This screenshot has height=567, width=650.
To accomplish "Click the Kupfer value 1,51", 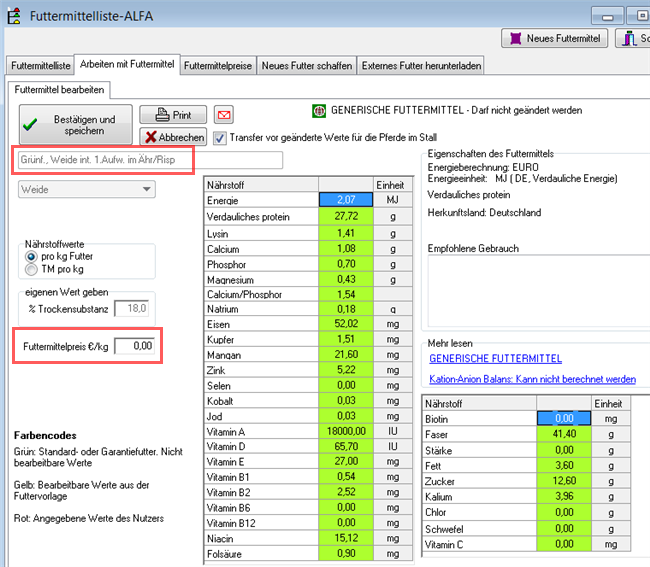I will pyautogui.click(x=346, y=339).
